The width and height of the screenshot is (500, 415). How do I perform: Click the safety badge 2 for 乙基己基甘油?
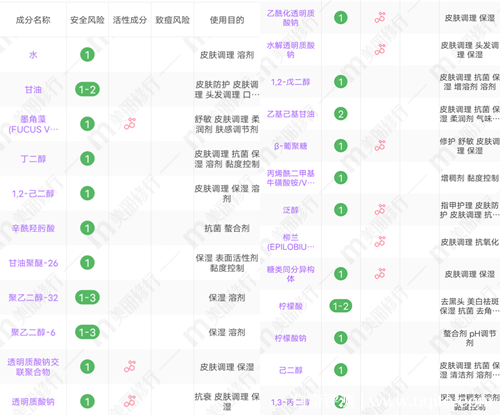click(x=341, y=114)
